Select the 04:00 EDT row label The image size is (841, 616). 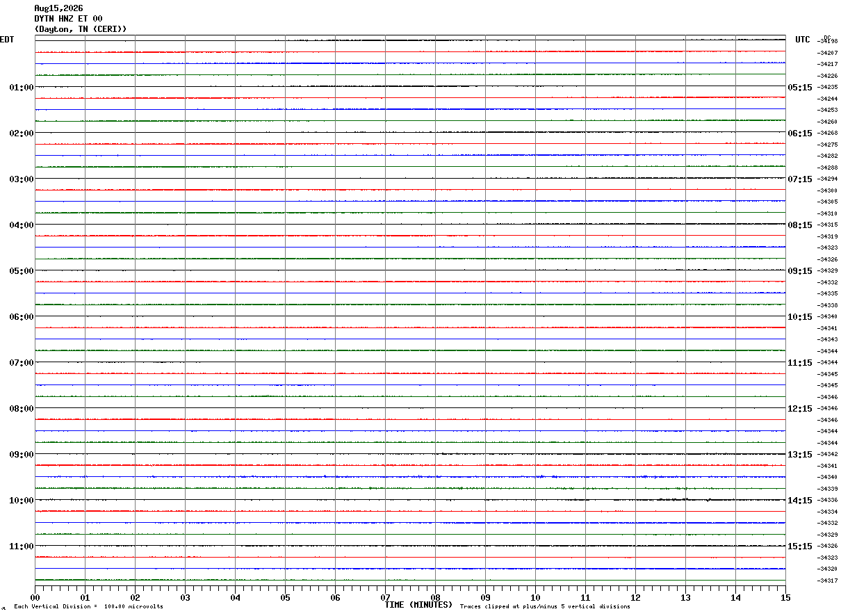22,225
